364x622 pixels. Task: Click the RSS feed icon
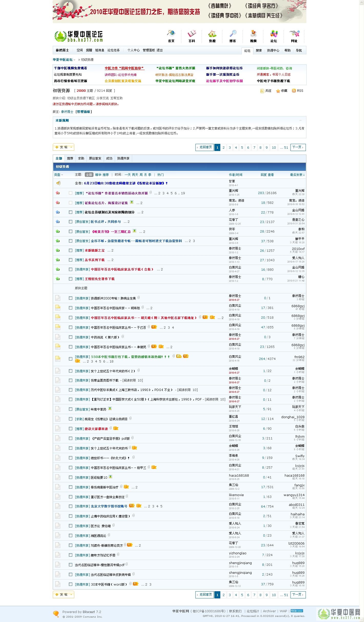point(294,91)
